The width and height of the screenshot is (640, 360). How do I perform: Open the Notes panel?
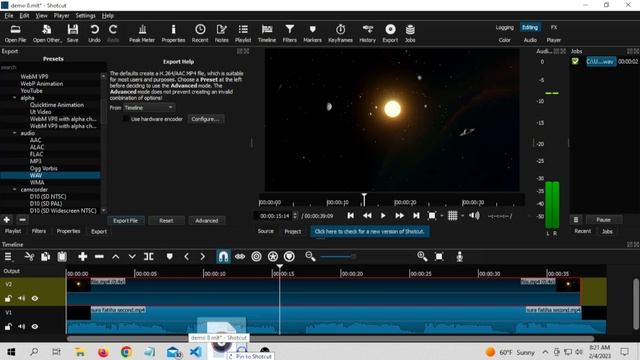click(x=222, y=33)
